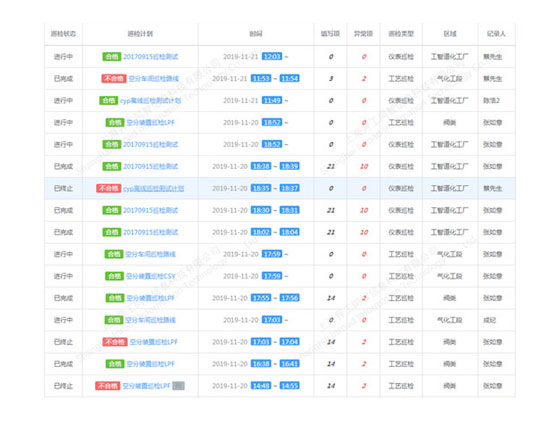
Task: Click the 异常项 column header
Action: (363, 34)
